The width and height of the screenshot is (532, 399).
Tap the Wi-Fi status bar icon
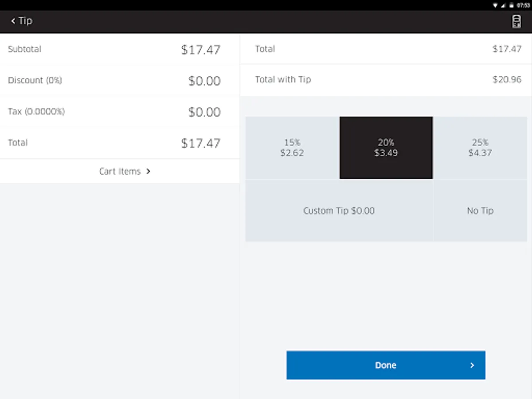495,5
